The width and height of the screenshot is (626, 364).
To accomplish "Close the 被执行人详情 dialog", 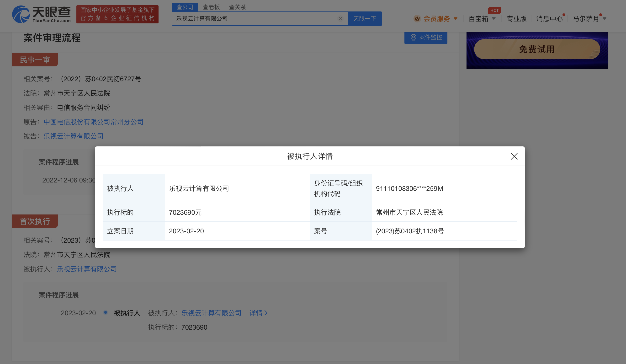I will coord(514,156).
